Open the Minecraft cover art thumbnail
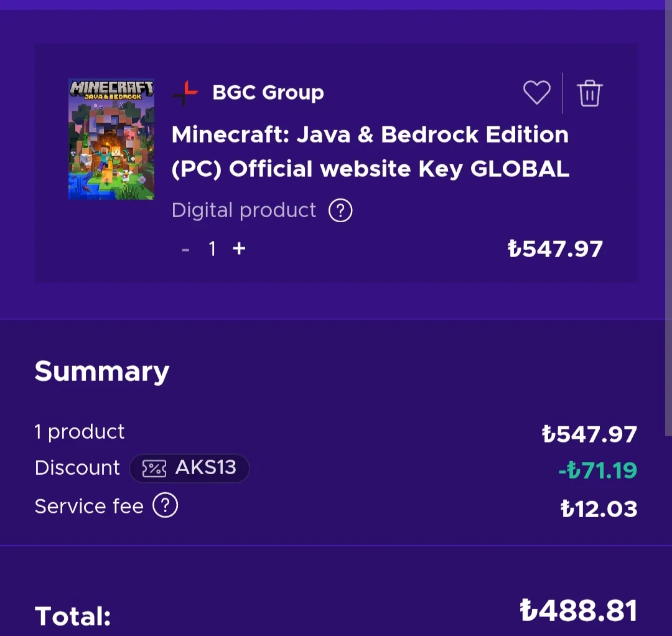Viewport: 672px width, 636px height. point(111,139)
